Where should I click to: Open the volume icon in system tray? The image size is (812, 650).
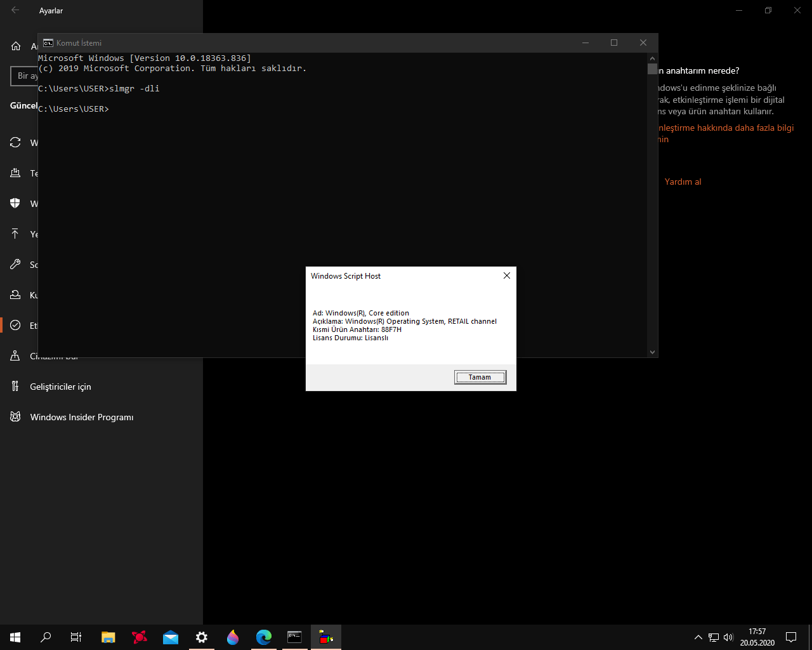coord(728,637)
